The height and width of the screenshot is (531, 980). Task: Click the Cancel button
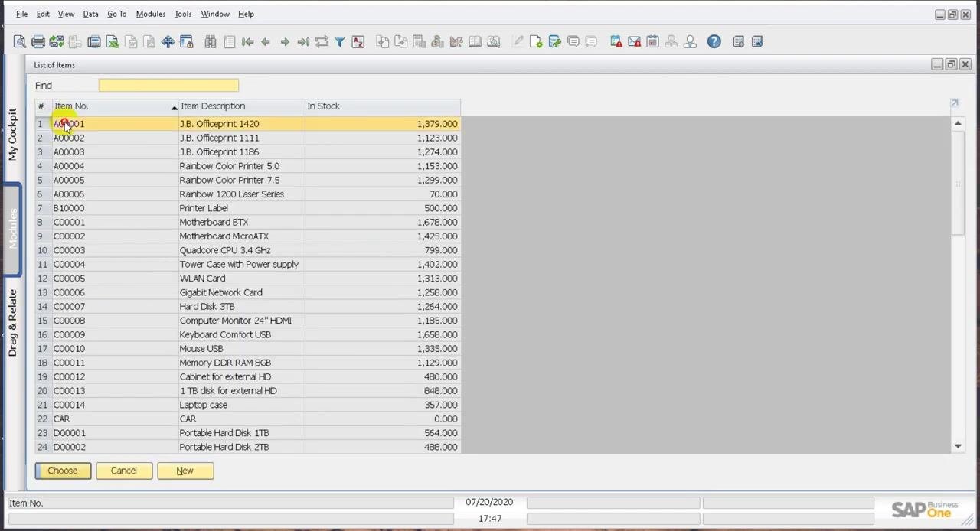[x=123, y=471]
